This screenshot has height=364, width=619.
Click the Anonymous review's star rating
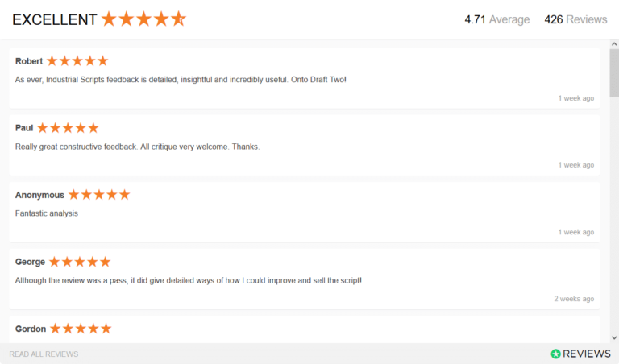[x=99, y=195]
